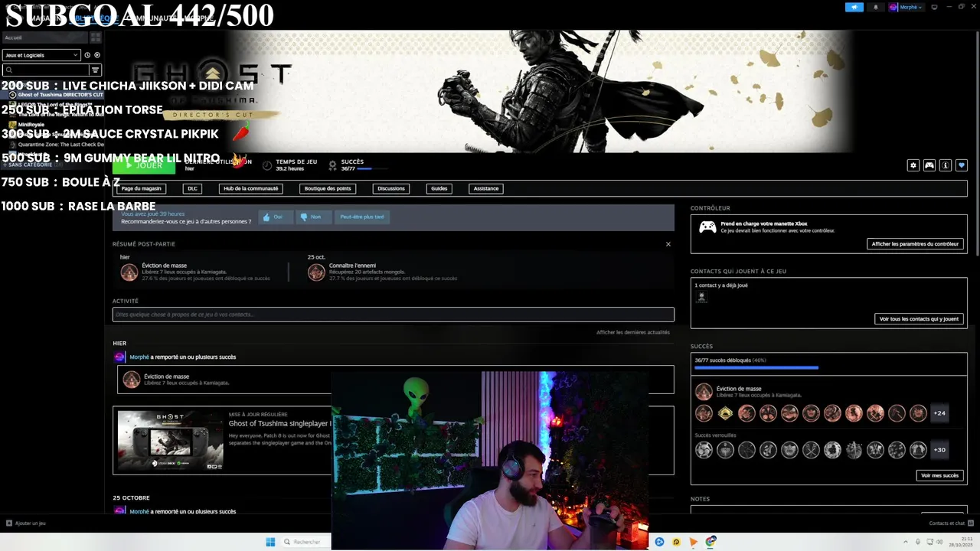Click the taskbar Rechercher search box

(307, 542)
